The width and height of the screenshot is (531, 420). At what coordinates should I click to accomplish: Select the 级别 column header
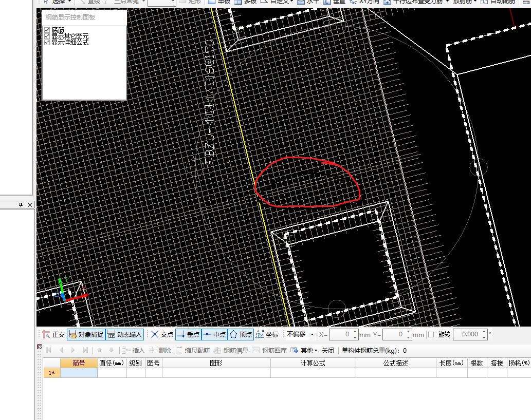pos(136,363)
